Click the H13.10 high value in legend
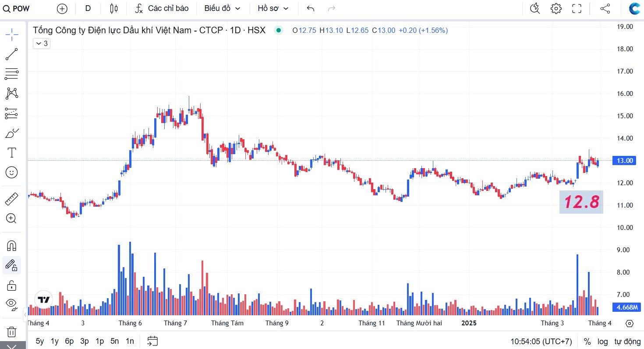This screenshot has height=349, width=644. coord(331,30)
